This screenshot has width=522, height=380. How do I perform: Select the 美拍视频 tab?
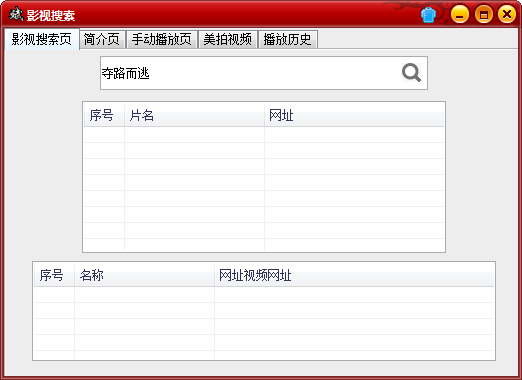click(x=228, y=39)
